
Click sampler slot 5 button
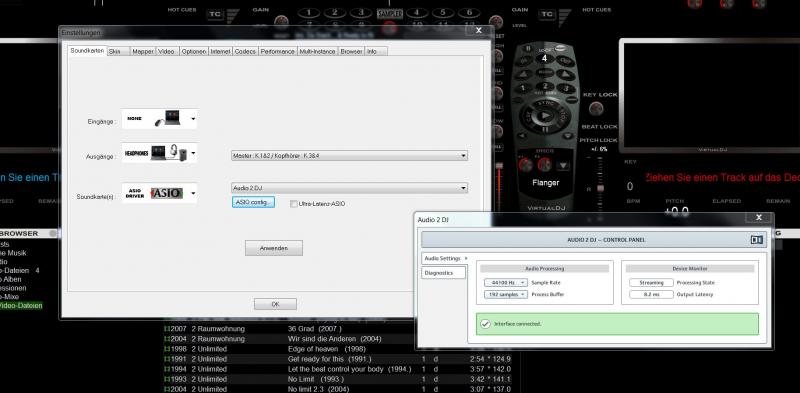tap(443, 13)
